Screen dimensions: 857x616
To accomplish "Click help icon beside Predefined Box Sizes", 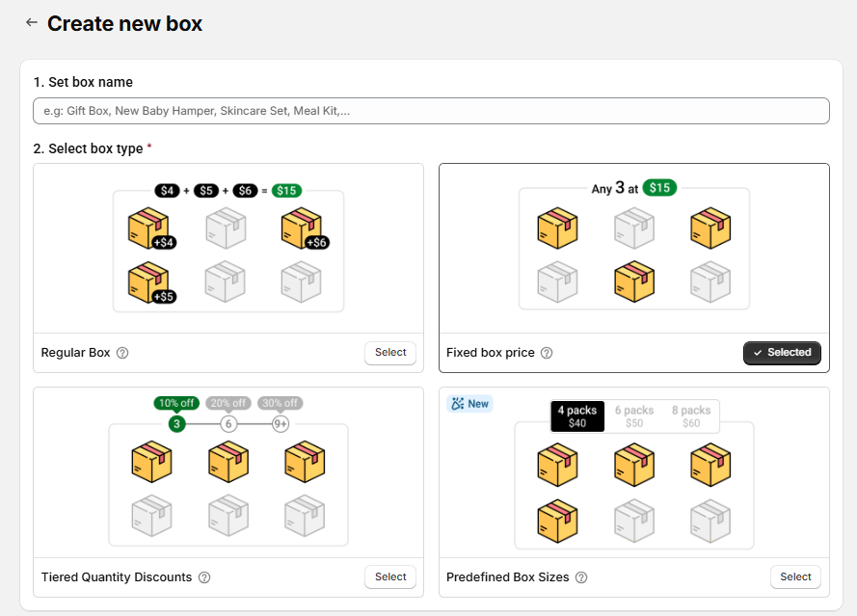I will [581, 577].
